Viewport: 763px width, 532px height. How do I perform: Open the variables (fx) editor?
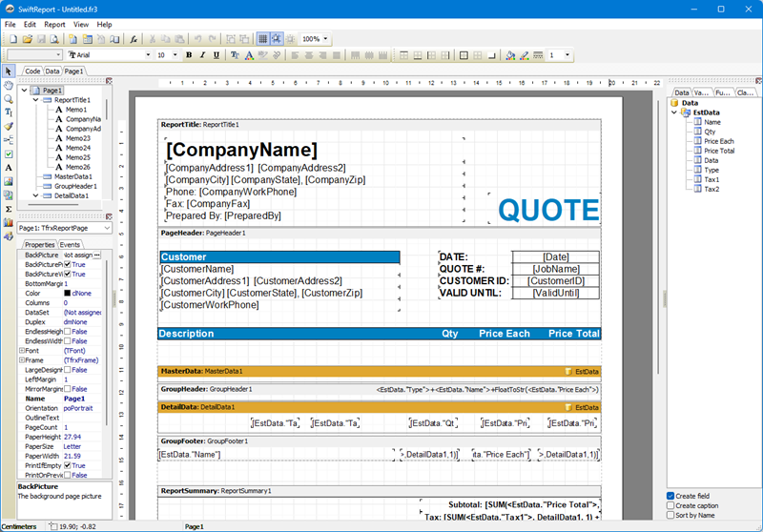tap(134, 39)
